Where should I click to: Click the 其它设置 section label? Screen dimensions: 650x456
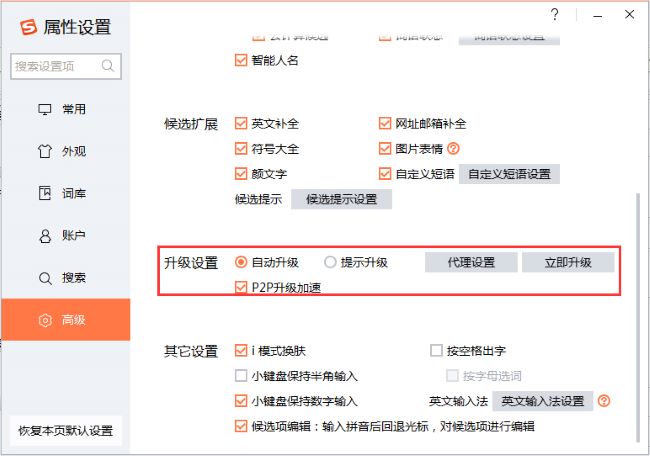(x=191, y=351)
